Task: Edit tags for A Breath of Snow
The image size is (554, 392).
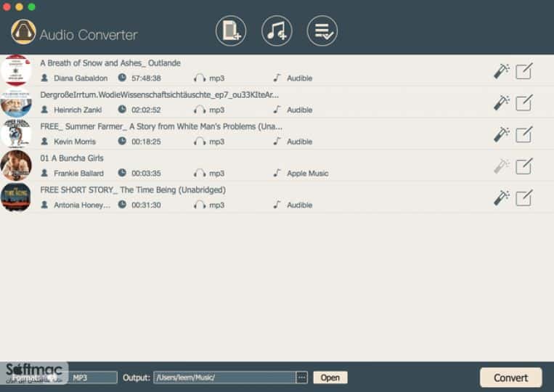Action: point(524,71)
